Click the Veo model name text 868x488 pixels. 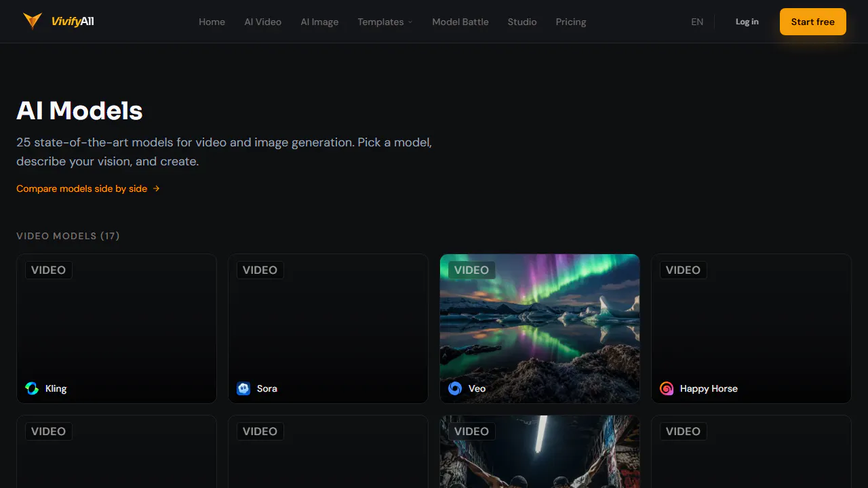tap(477, 388)
